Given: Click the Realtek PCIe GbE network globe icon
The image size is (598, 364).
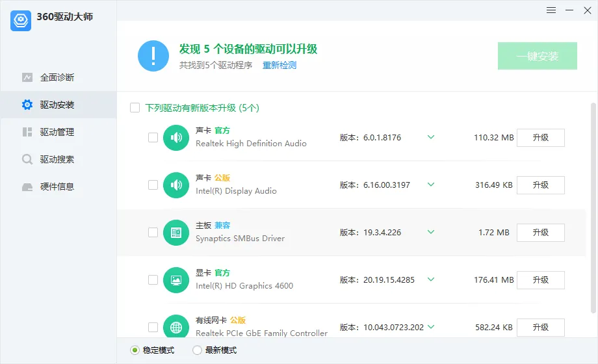Looking at the screenshot, I should click(x=176, y=326).
